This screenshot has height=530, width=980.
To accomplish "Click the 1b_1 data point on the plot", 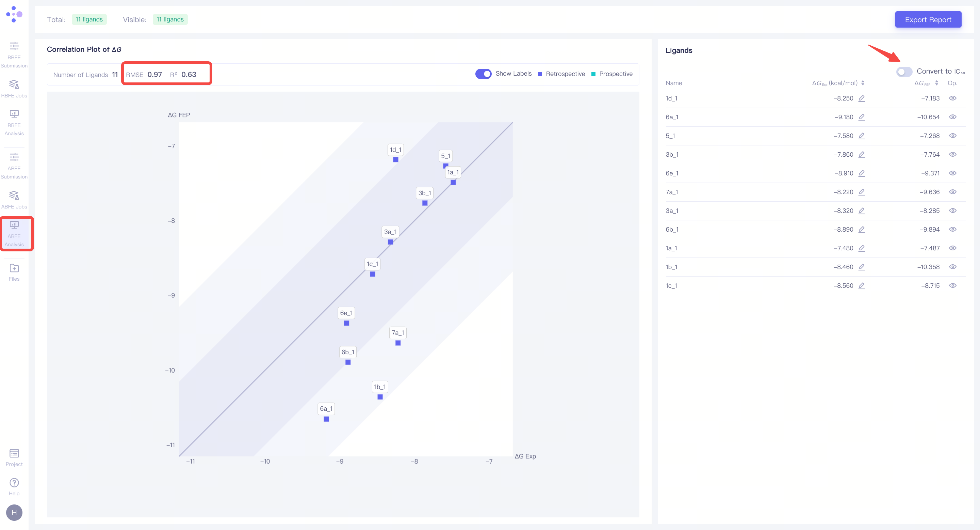I will 380,397.
